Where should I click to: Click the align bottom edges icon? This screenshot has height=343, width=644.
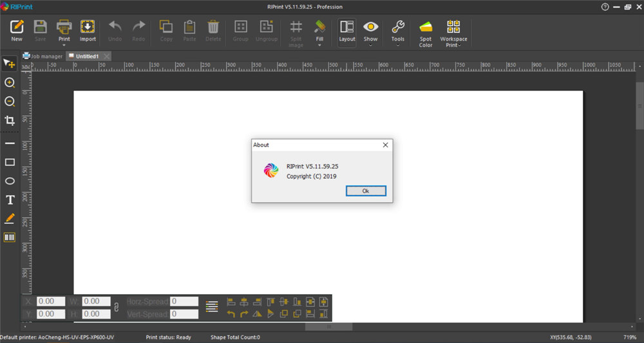click(297, 302)
